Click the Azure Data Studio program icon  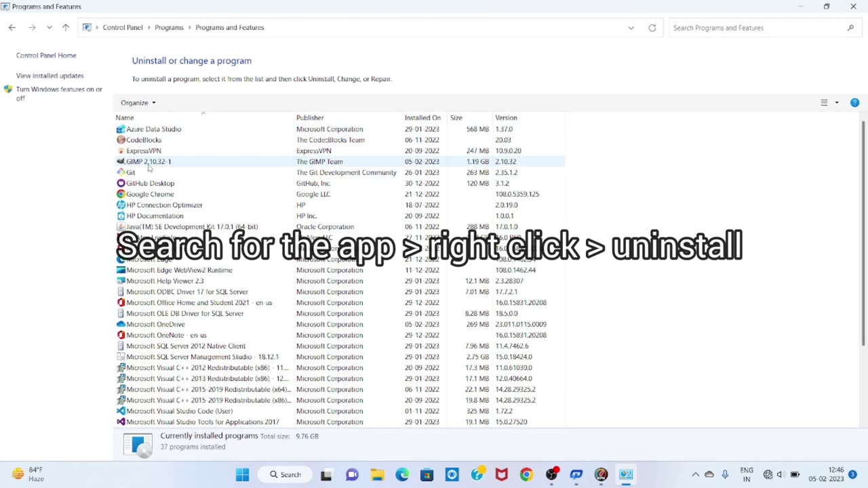(121, 129)
